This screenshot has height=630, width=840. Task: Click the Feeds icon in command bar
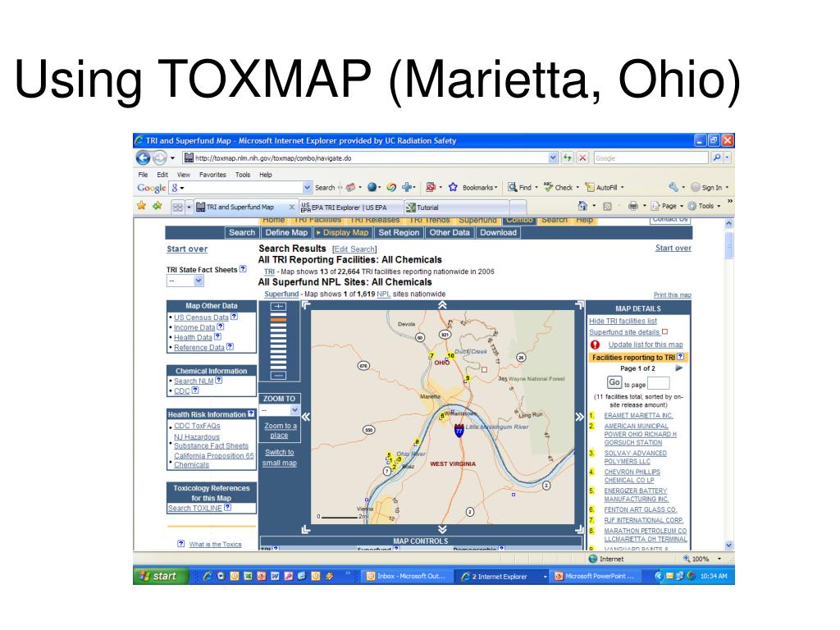[x=608, y=206]
